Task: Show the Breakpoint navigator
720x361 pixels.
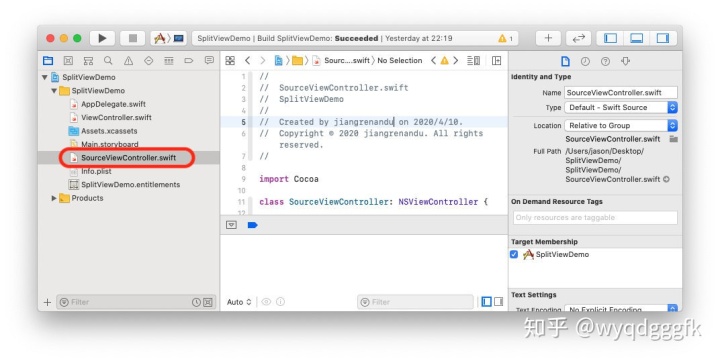Action: 189,61
